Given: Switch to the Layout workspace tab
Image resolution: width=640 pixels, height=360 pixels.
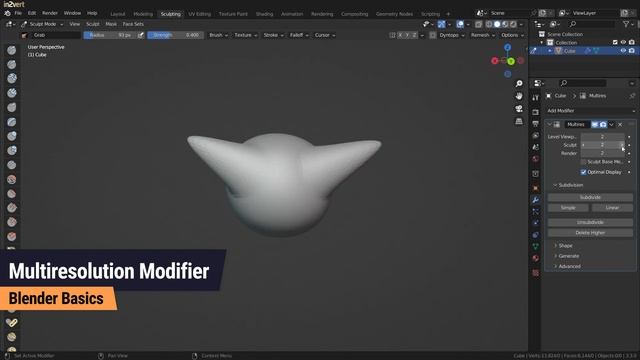Looking at the screenshot, I should (118, 14).
